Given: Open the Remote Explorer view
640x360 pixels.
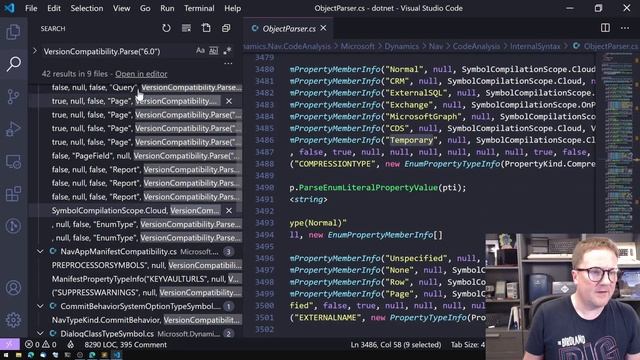Looking at the screenshot, I should [x=13, y=162].
